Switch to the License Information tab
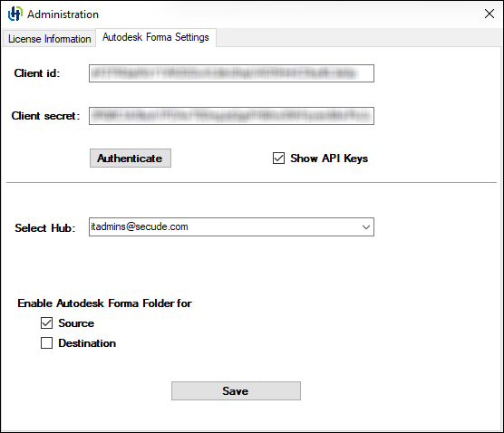 click(x=49, y=39)
